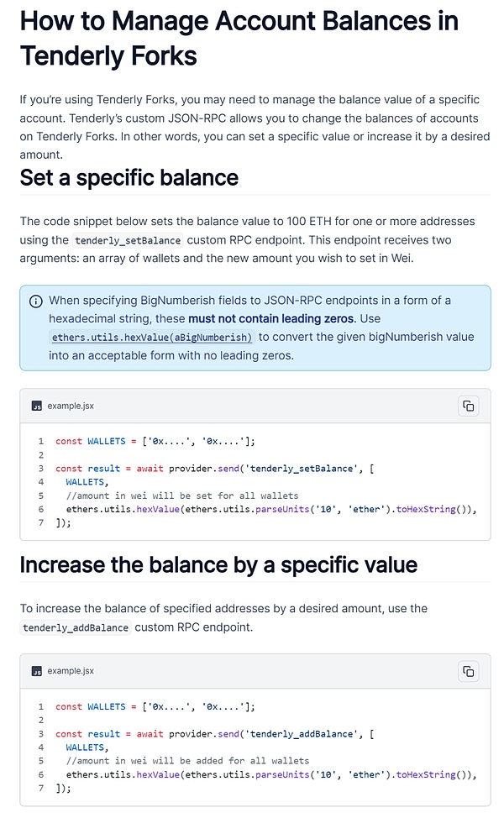Screen dimensions: 504x818
Task: Click the main "How to Manage Account Balances" title
Action: 239,38
